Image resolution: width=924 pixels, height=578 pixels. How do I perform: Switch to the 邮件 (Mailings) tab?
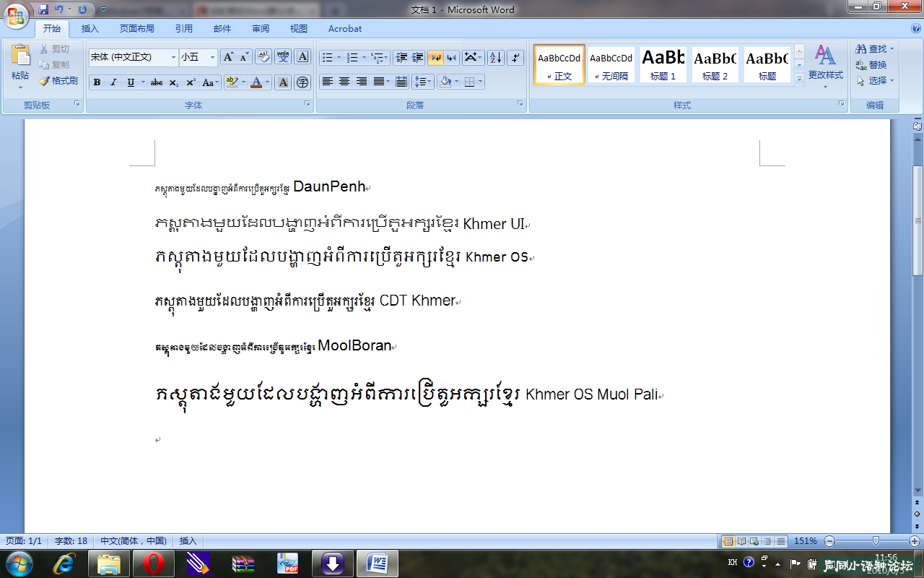click(222, 29)
